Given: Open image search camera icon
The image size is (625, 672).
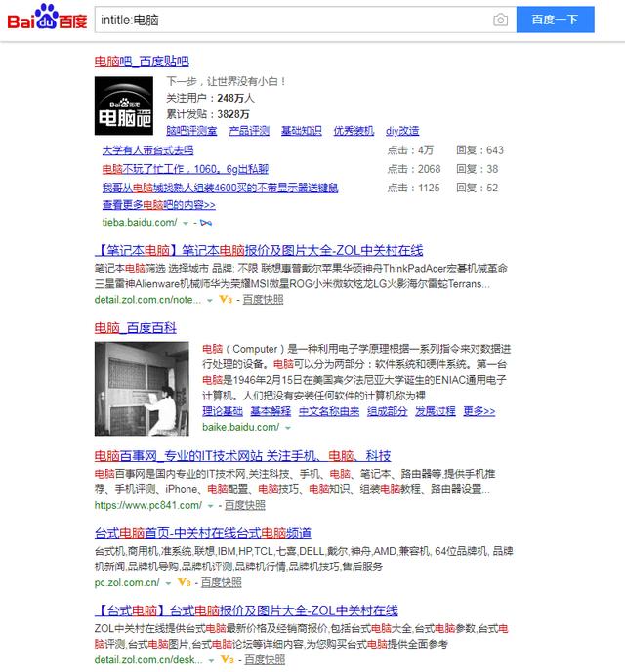Looking at the screenshot, I should coord(500,20).
